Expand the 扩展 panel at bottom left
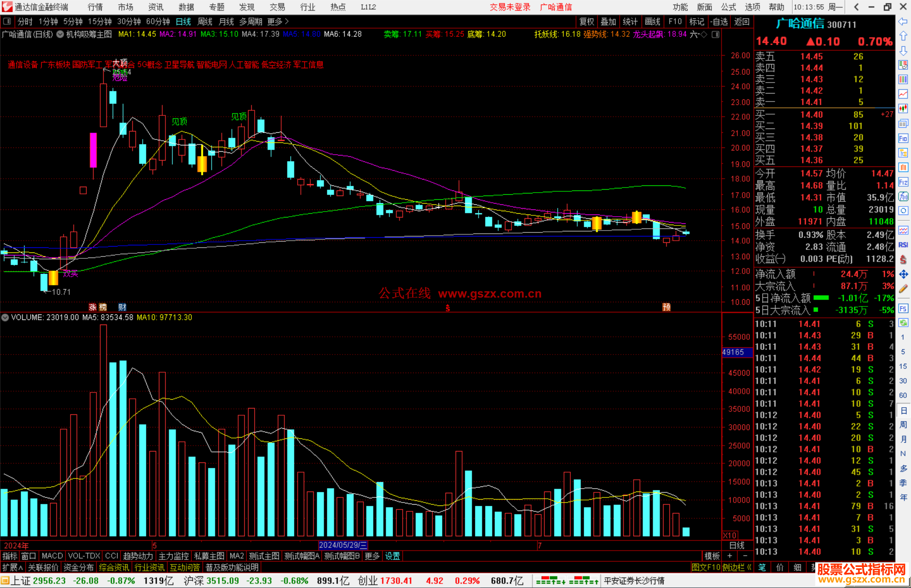911x588 pixels. click(13, 567)
